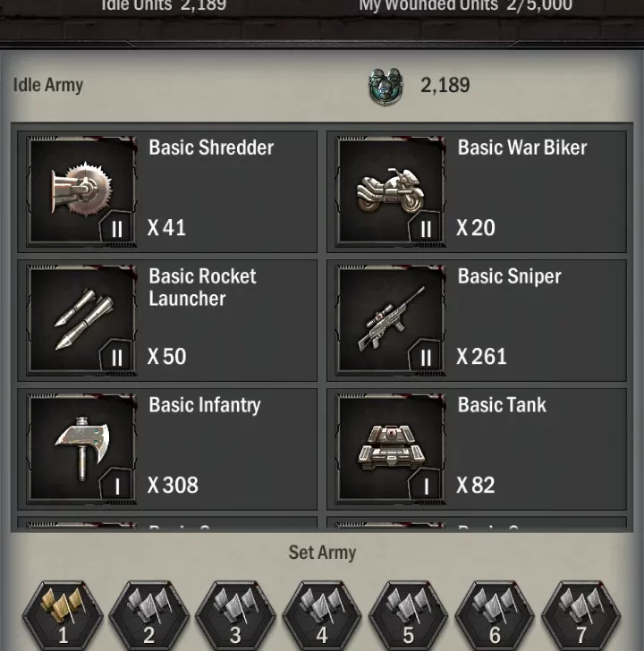
Task: Pick Set Army slot 5 hexagon
Action: pyautogui.click(x=408, y=615)
